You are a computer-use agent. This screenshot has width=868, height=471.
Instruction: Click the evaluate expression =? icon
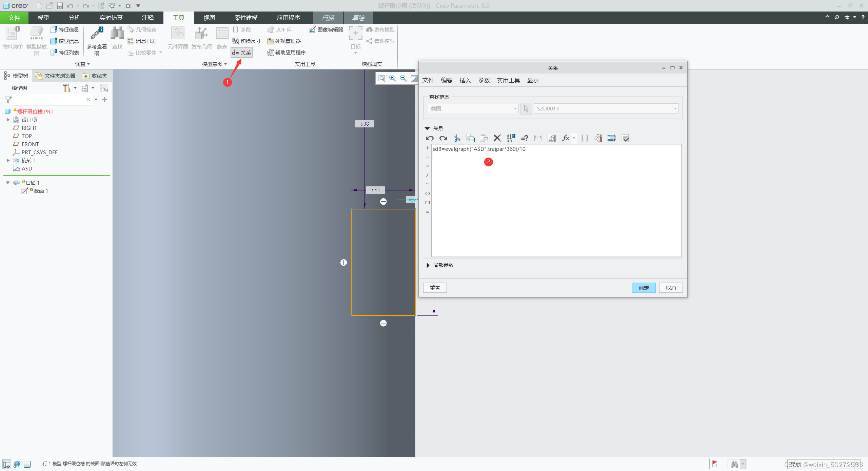[x=525, y=138]
